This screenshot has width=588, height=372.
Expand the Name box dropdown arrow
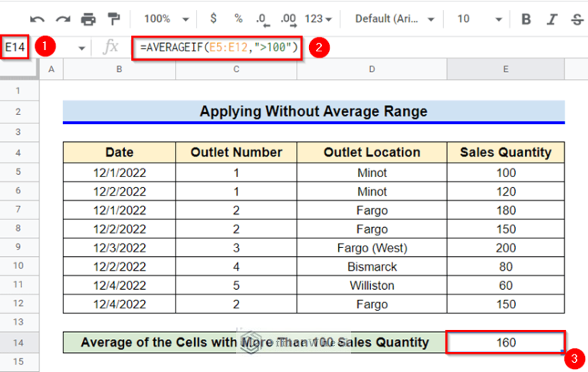pos(81,48)
